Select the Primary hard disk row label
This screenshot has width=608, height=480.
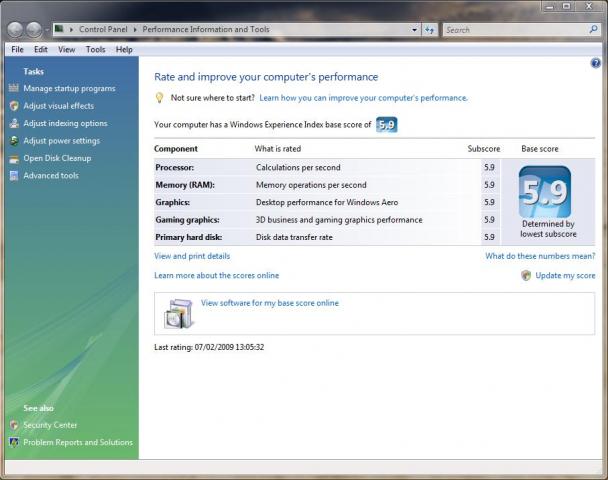[x=188, y=237]
